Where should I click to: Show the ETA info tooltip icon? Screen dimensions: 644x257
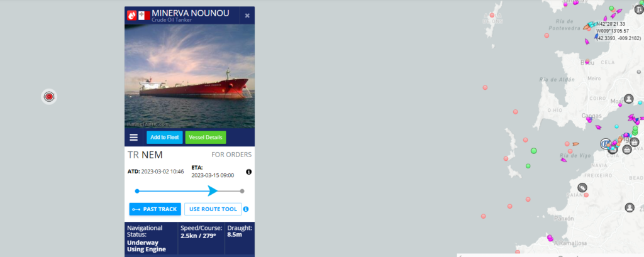pos(248,172)
